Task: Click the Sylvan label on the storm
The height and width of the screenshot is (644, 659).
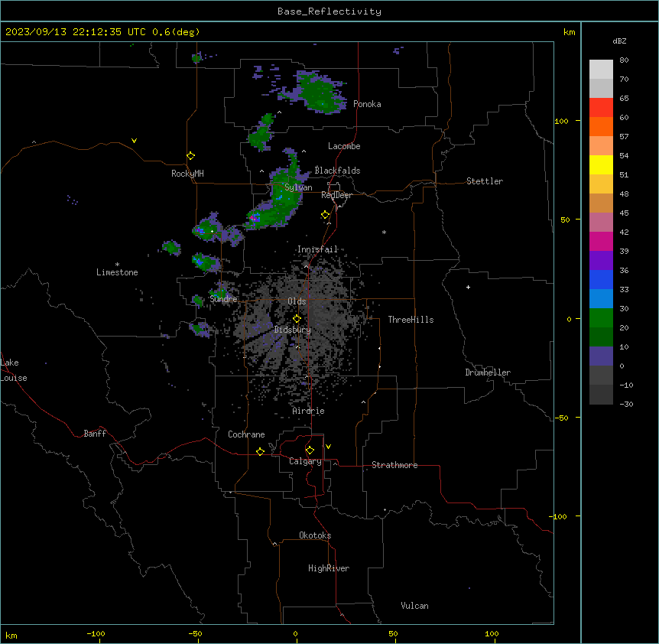Action: click(x=298, y=187)
